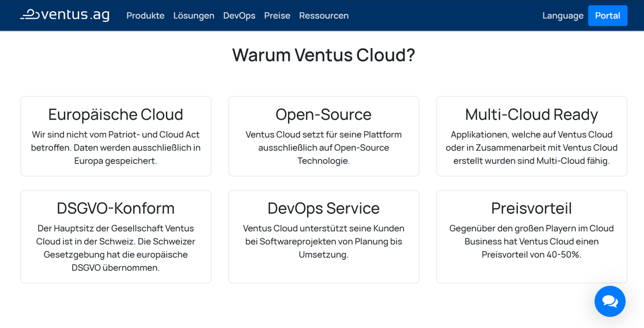
Task: Select the DevOps Service card title
Action: coord(324,208)
